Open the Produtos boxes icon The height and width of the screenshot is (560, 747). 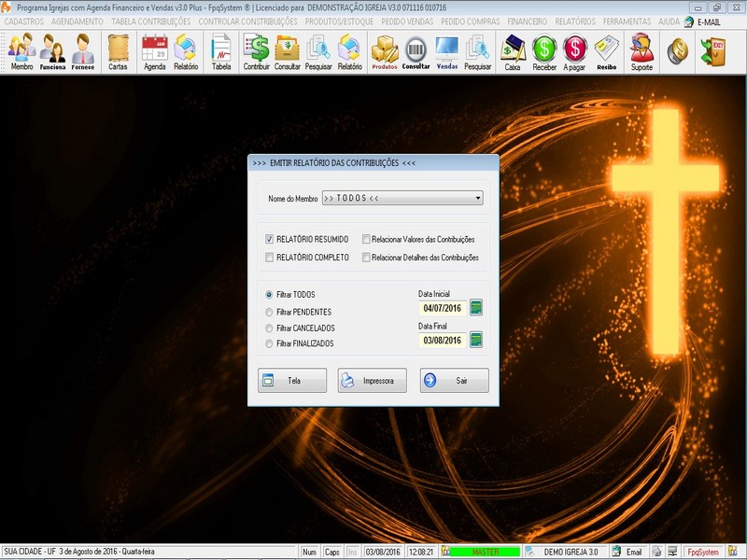coord(385,52)
